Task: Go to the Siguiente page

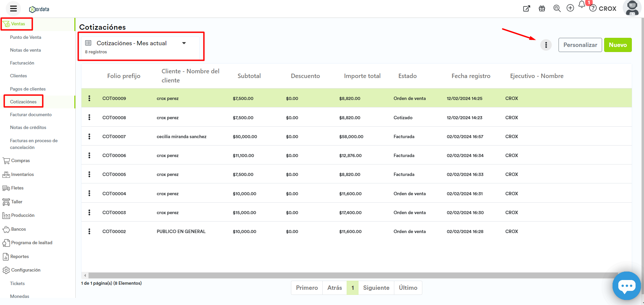Action: (376, 288)
